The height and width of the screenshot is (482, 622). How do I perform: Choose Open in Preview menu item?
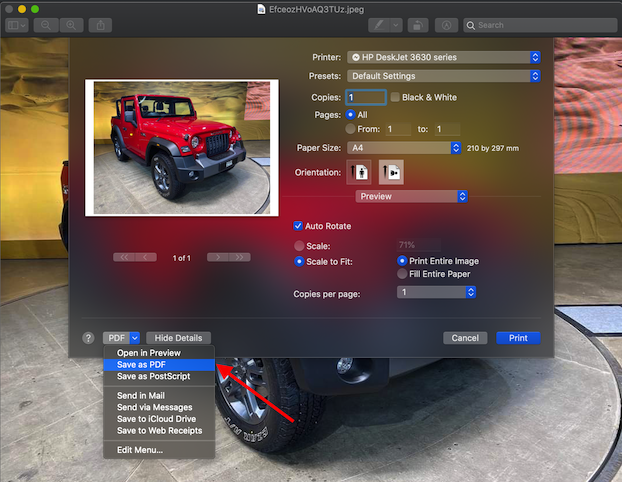(159, 353)
